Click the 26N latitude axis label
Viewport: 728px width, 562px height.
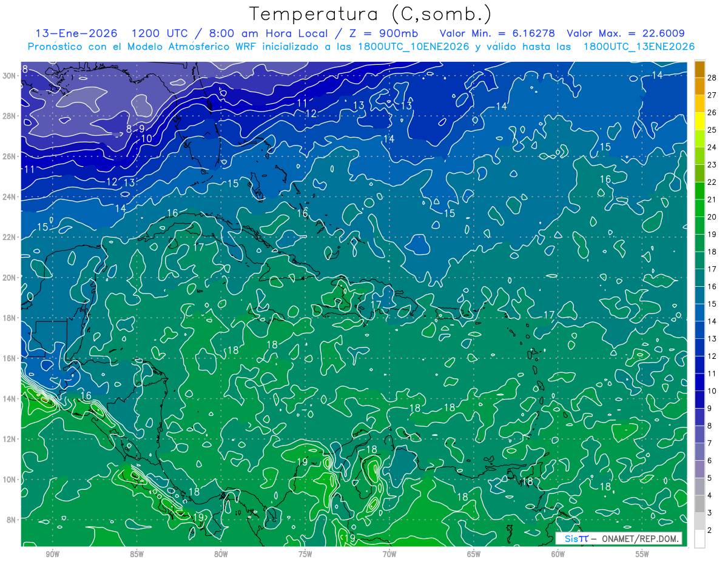(8, 156)
